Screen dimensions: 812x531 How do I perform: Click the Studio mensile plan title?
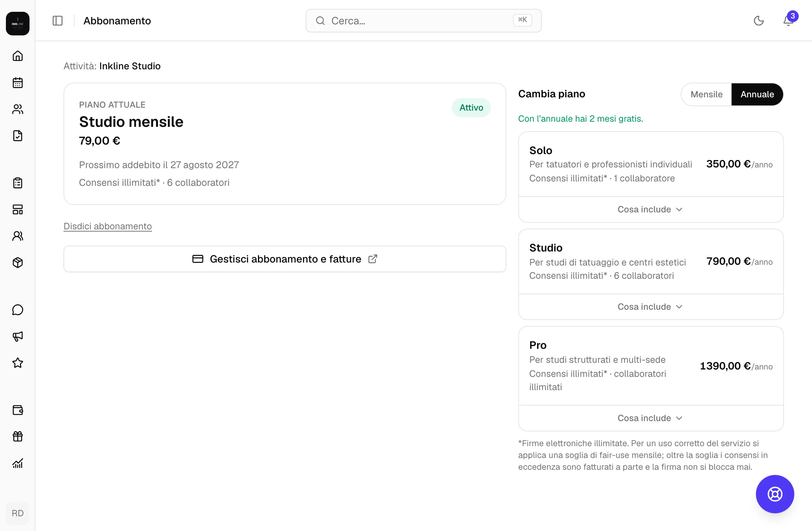(x=131, y=122)
